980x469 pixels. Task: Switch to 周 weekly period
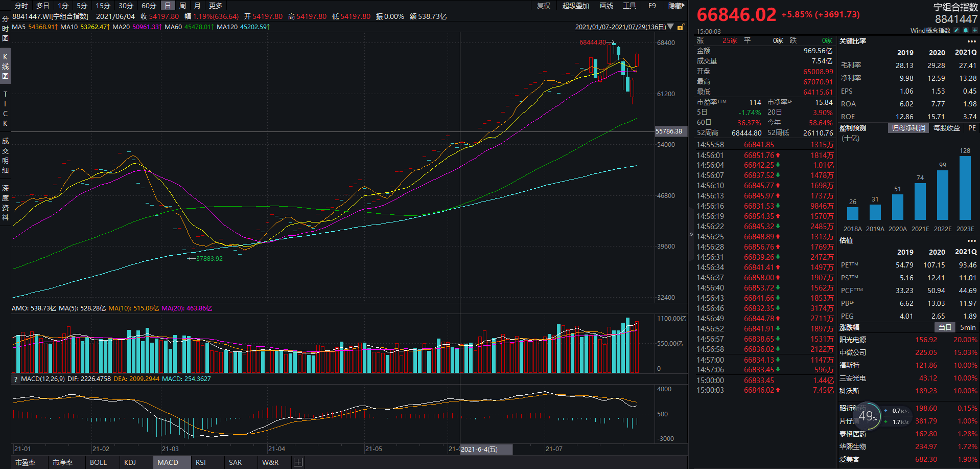(182, 6)
